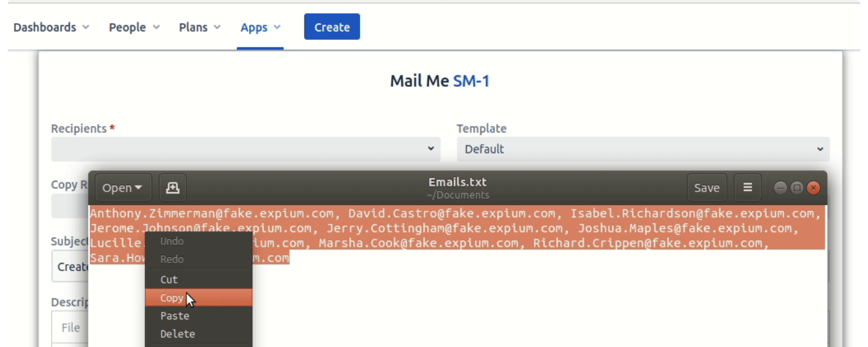868x347 pixels.
Task: Save the Emails.txt document
Action: (x=706, y=188)
